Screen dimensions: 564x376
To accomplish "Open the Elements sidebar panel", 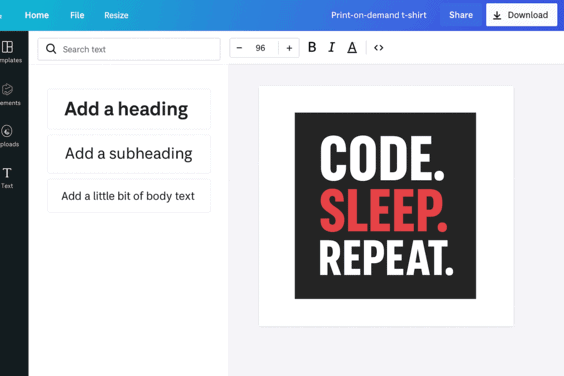I will click(x=8, y=94).
